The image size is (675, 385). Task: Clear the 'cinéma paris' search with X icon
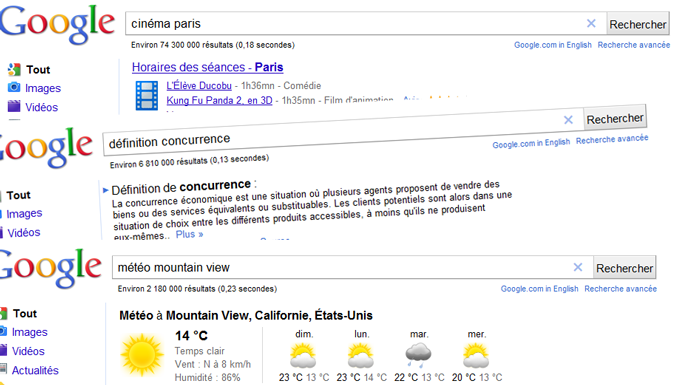point(591,24)
